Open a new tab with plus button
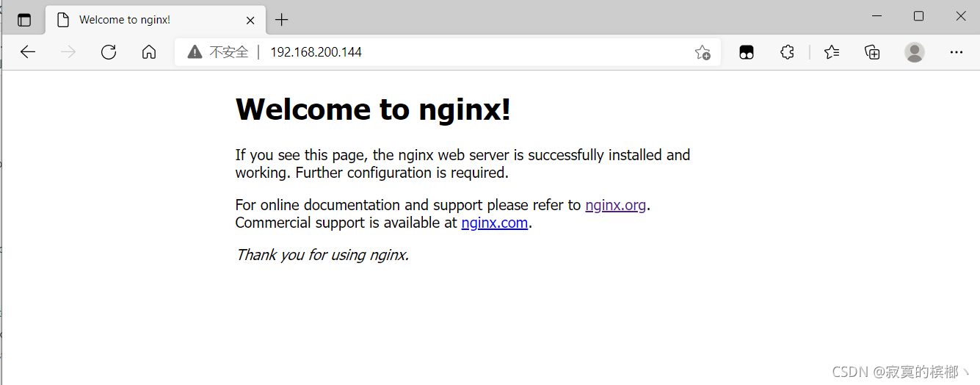Viewport: 980px width, 385px height. pos(282,20)
